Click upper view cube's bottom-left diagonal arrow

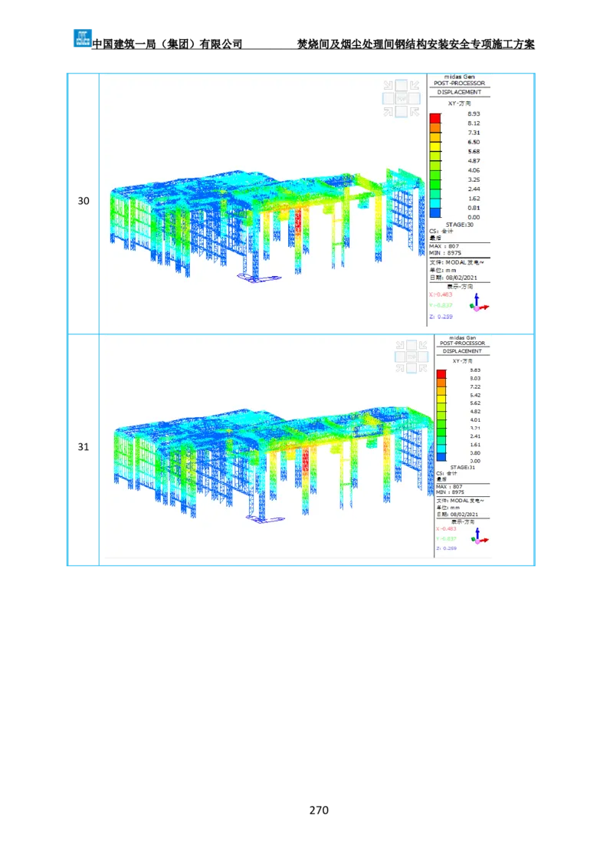pos(388,112)
